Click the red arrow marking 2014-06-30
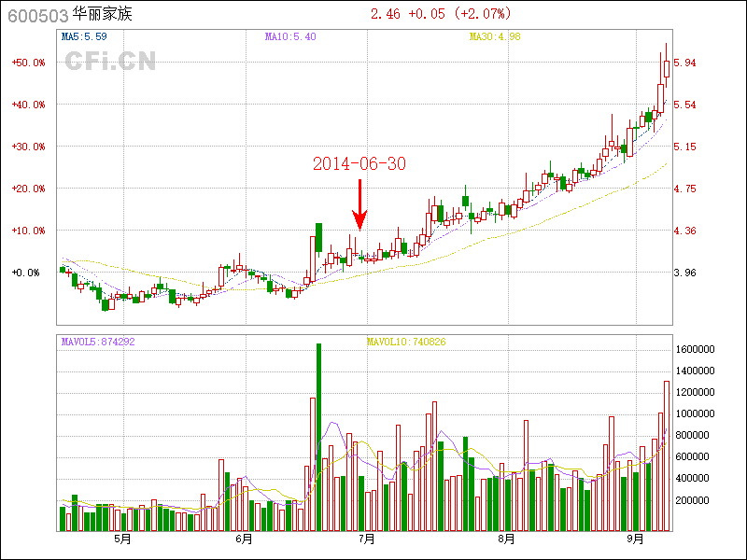The image size is (747, 560). (x=359, y=205)
